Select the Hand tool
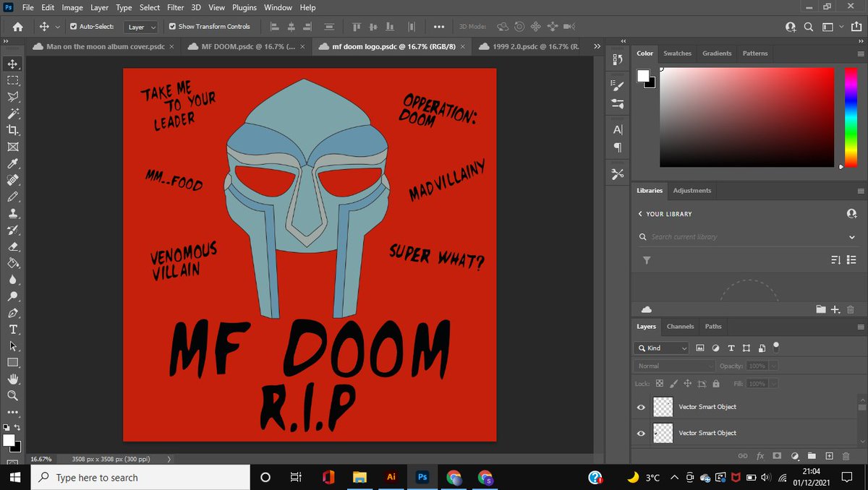The image size is (868, 490). pos(13,379)
